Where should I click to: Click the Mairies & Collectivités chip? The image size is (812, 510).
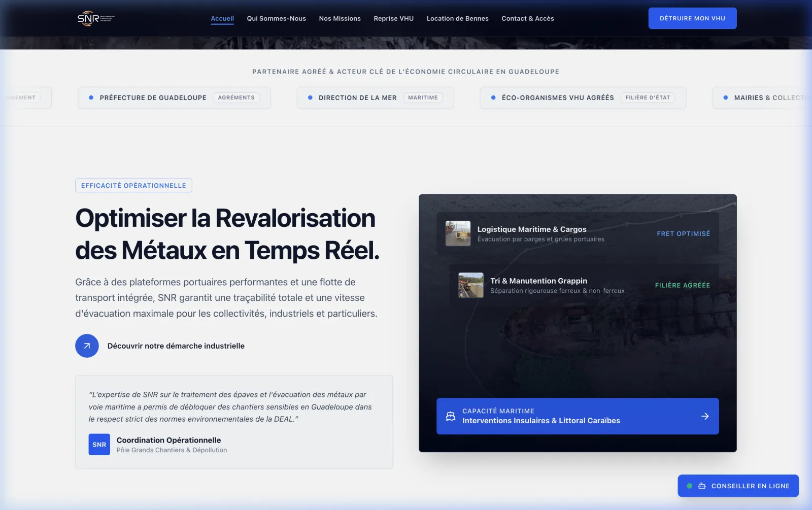point(762,97)
